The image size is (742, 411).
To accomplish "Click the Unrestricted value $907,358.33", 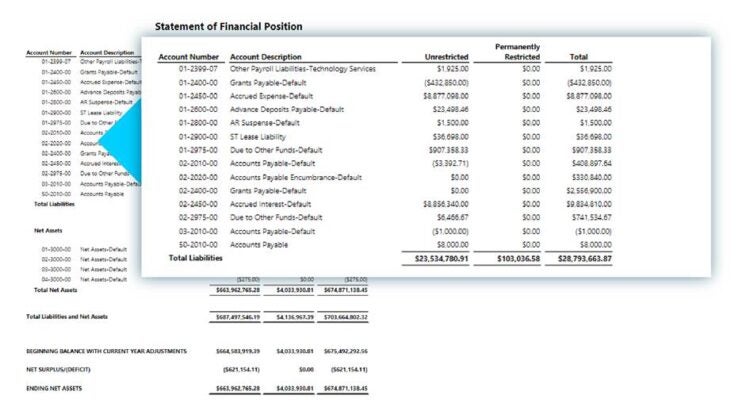I will pyautogui.click(x=449, y=150).
